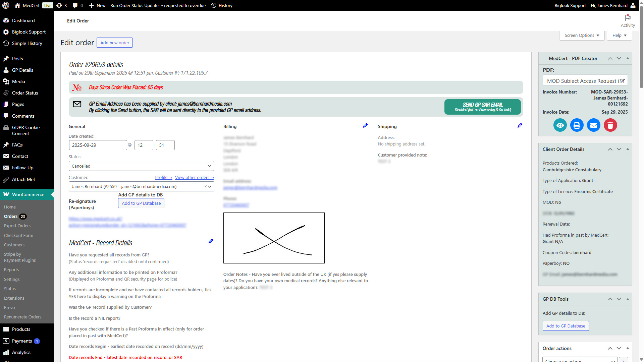Open Biglook Support in the admin bar
Image resolution: width=644 pixels, height=362 pixels.
point(570,5)
